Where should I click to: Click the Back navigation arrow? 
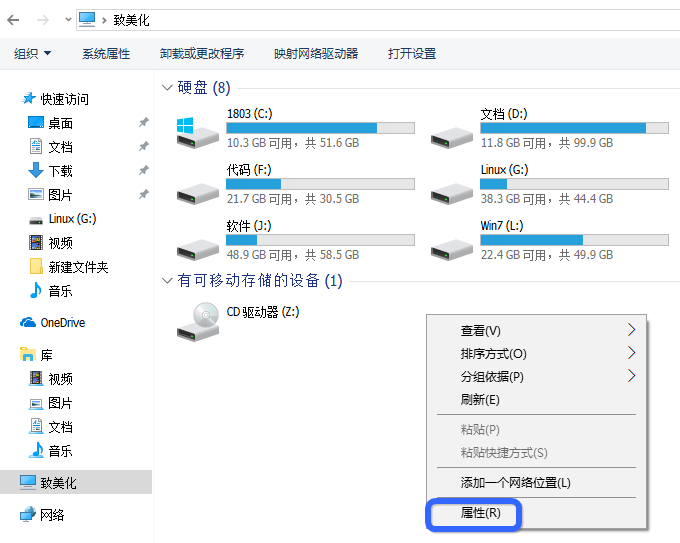pos(13,20)
